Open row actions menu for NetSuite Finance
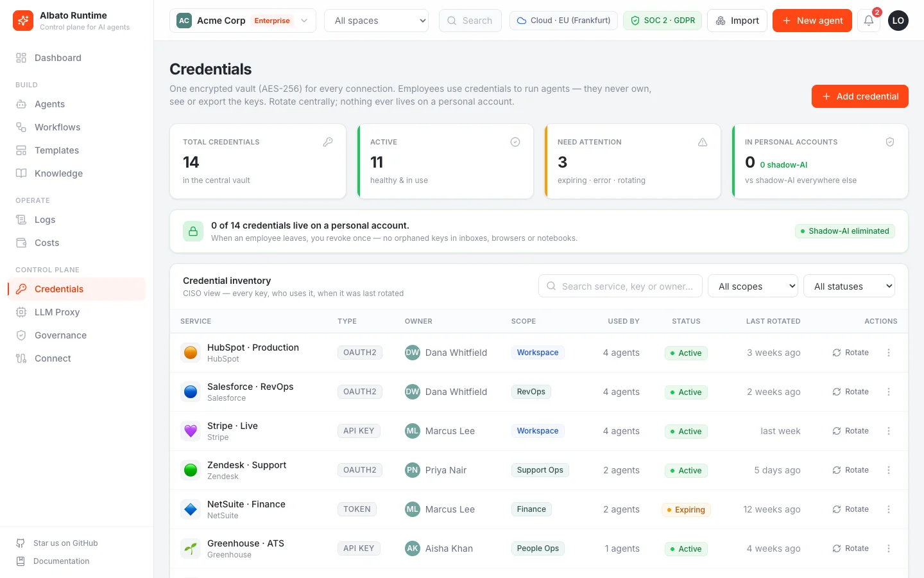Viewport: 924px width, 578px height. (889, 509)
